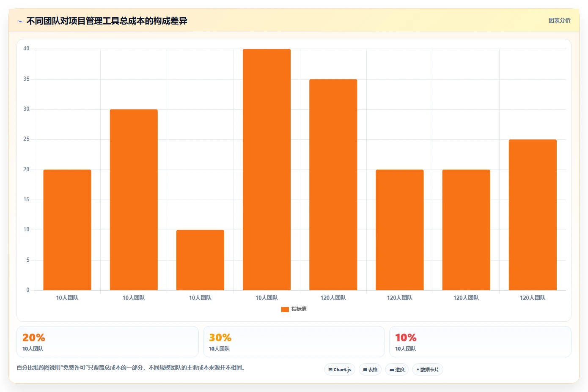
Task: Click the y-axis tick label 0
Action: click(28, 290)
